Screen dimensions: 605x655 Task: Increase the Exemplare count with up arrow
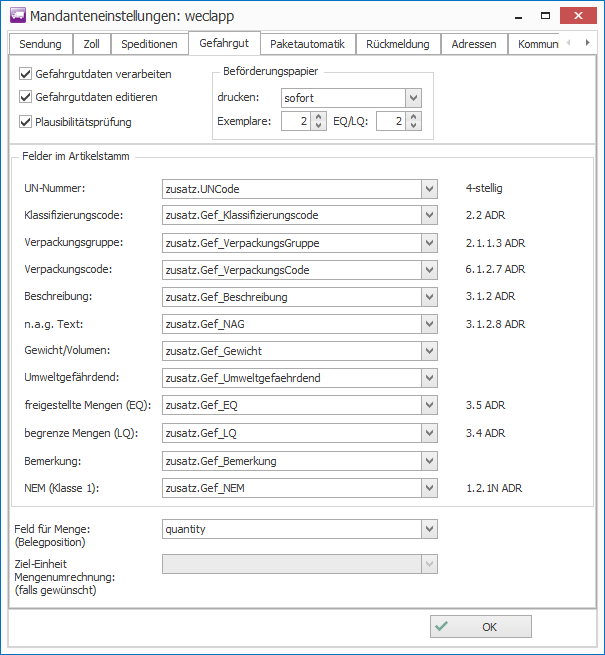pos(318,116)
